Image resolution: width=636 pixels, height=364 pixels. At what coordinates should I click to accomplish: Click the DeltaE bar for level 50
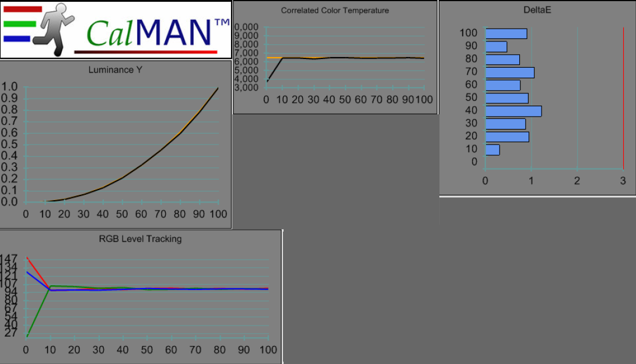tap(507, 98)
